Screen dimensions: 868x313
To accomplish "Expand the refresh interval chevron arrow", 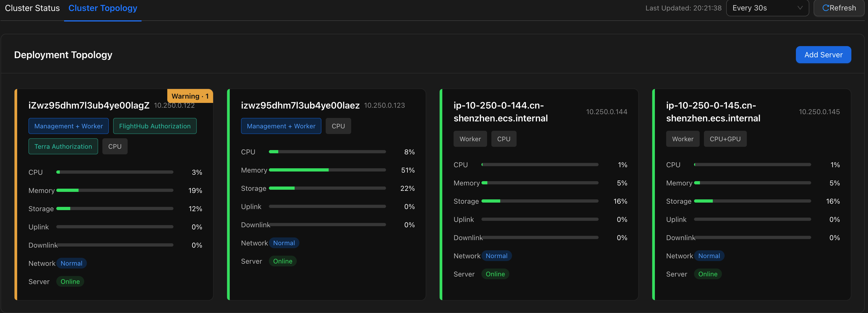I will pyautogui.click(x=800, y=8).
